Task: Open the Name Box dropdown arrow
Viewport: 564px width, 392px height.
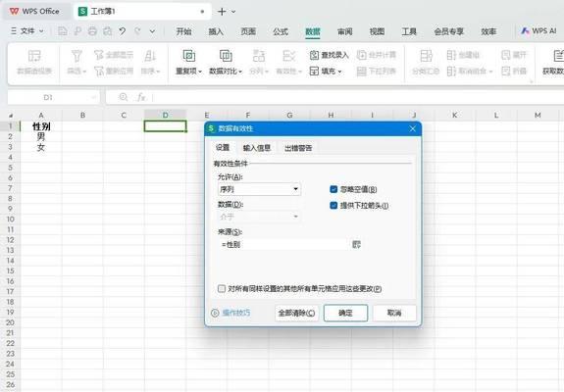Action: click(93, 97)
